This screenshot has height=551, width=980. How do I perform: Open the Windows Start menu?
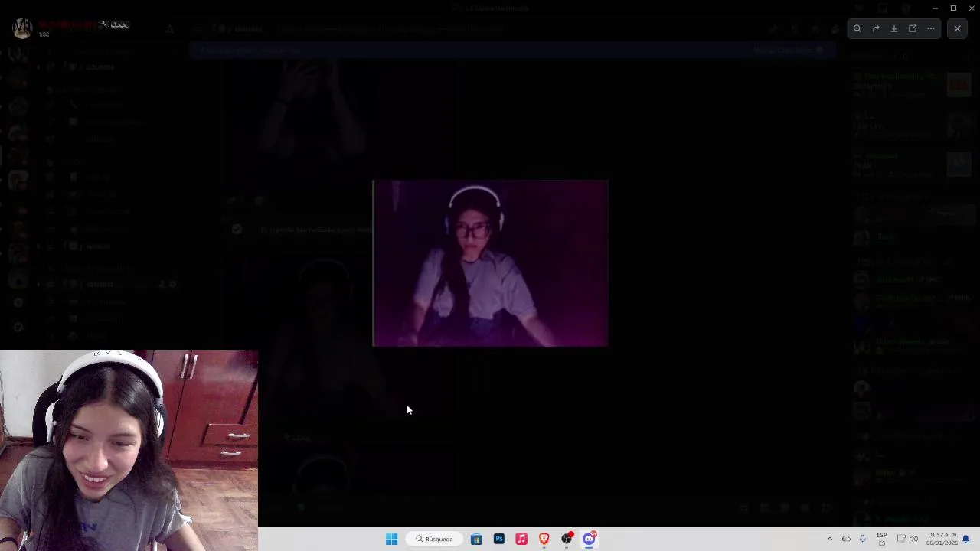coord(391,539)
